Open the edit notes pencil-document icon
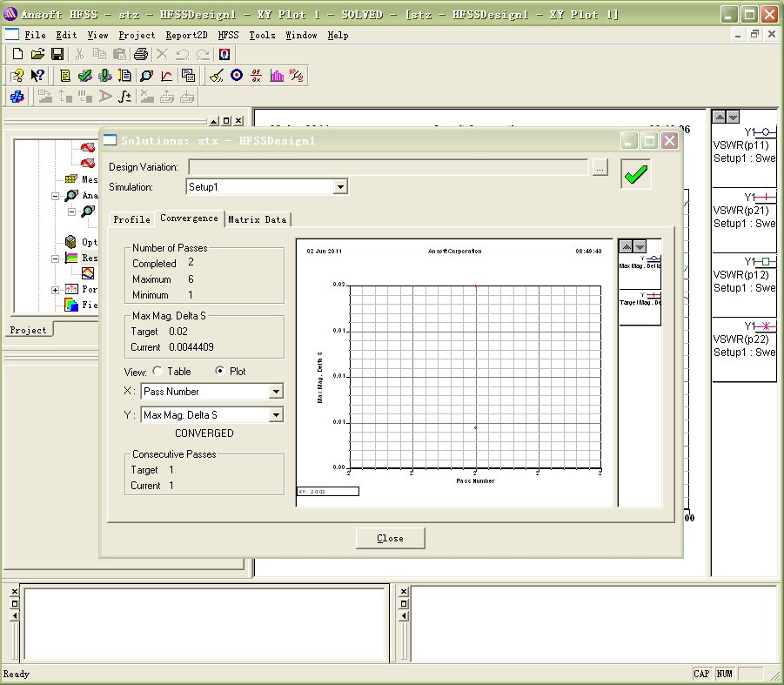 (x=125, y=76)
